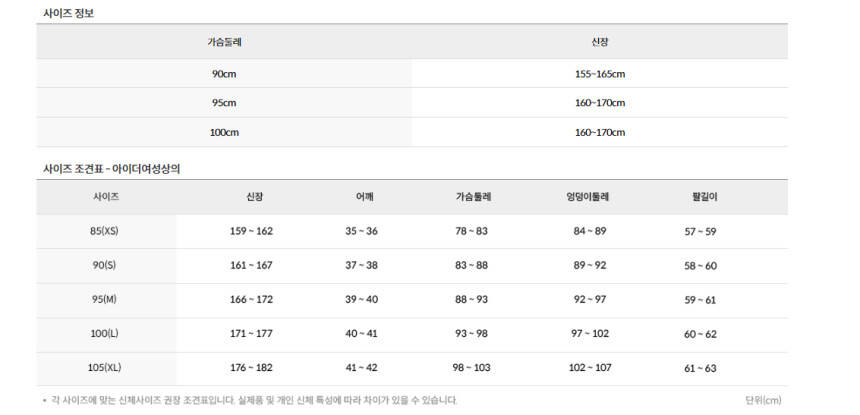Click the 61 ~ 63 sleeve length cell
The image size is (860, 415).
tap(700, 368)
